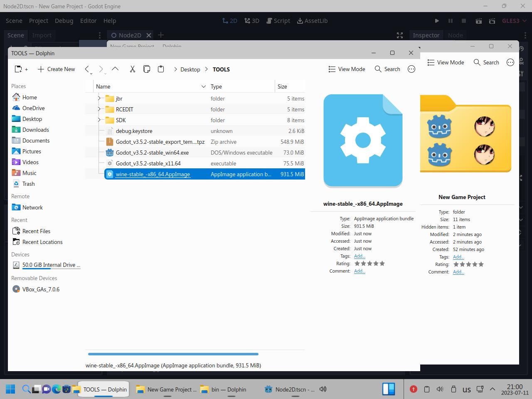Click the horizontal scrollbar below the file list
This screenshot has width=532, height=399.
[x=173, y=354]
